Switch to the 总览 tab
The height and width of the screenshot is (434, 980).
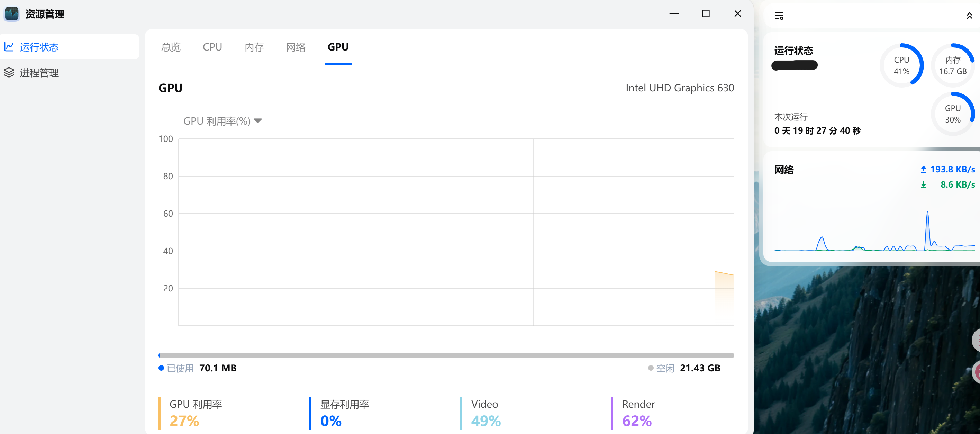coord(171,47)
